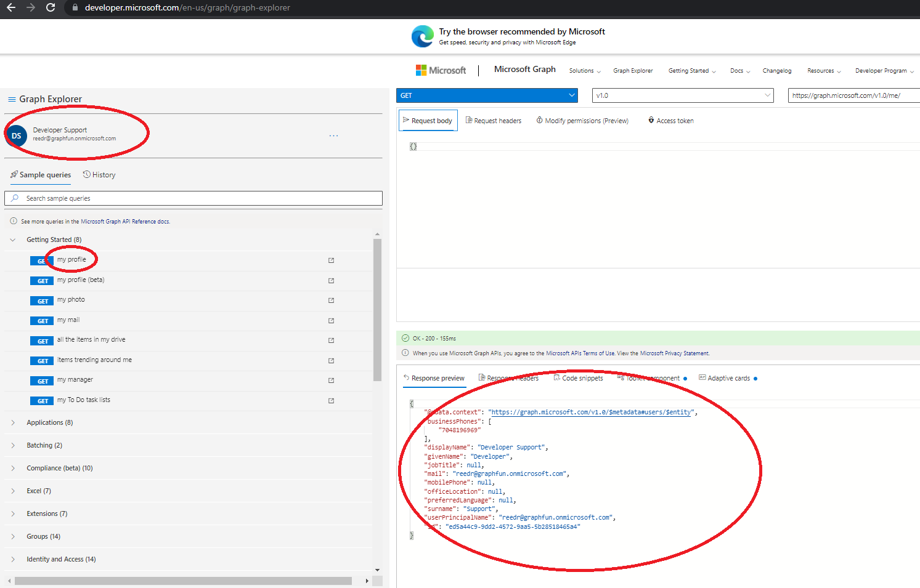This screenshot has height=588, width=920.
Task: Select the DS profile avatar icon
Action: tap(15, 135)
